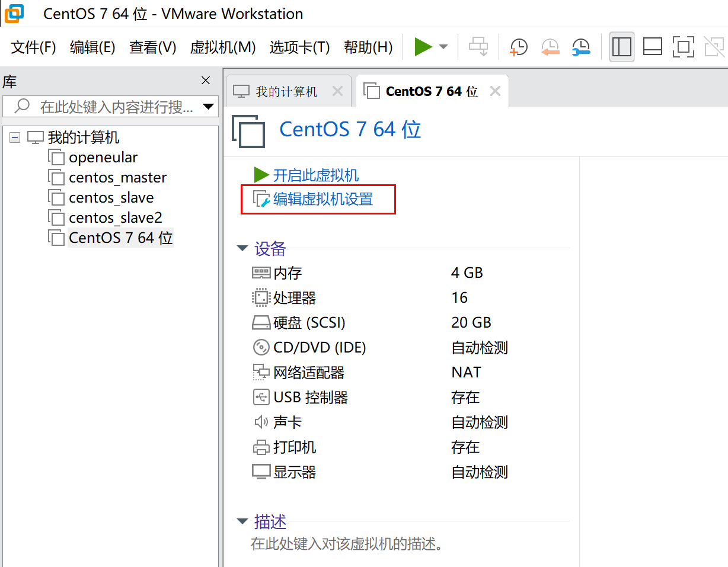Select the openeular virtual machine
The height and width of the screenshot is (567, 728).
point(103,158)
